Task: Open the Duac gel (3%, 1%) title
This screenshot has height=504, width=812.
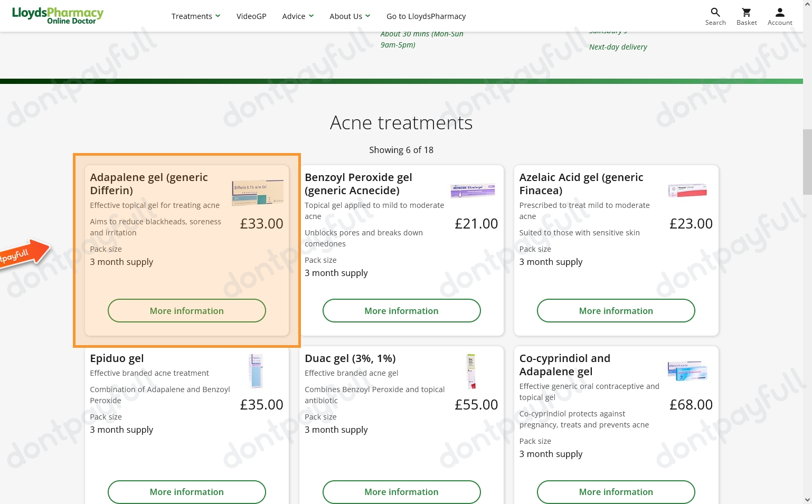Action: (x=350, y=358)
